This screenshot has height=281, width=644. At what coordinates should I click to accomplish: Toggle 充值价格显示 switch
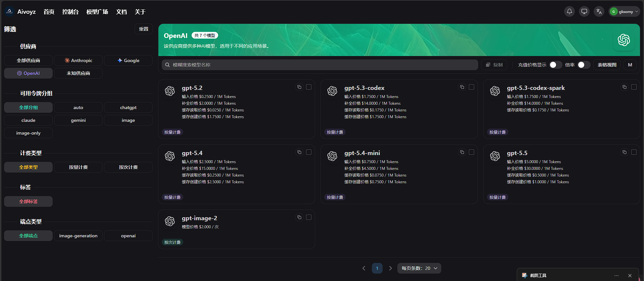click(x=555, y=65)
